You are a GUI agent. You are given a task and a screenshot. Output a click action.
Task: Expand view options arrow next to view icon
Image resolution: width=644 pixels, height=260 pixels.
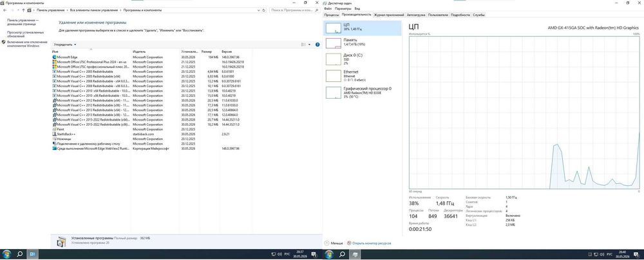point(309,45)
